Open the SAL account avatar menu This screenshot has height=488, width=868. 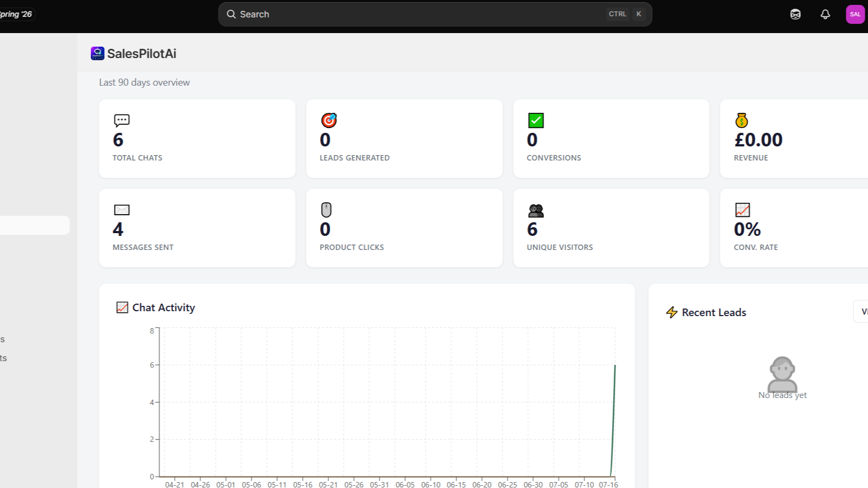click(x=855, y=14)
